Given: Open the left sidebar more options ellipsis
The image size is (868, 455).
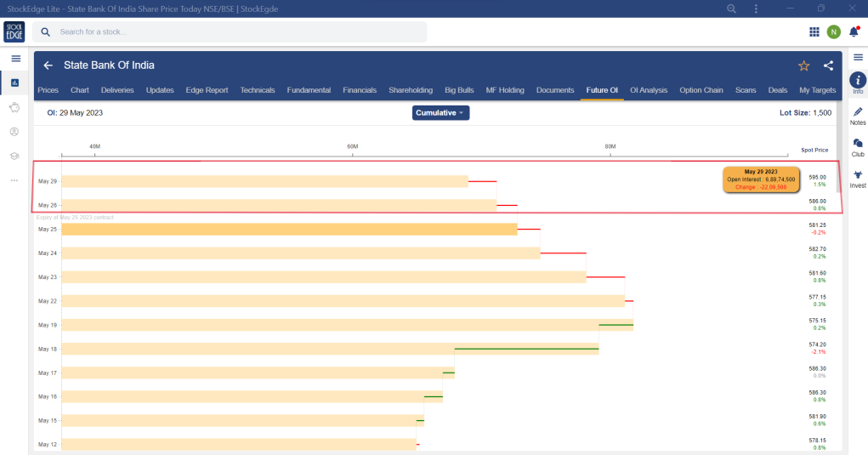Looking at the screenshot, I should click(x=14, y=180).
